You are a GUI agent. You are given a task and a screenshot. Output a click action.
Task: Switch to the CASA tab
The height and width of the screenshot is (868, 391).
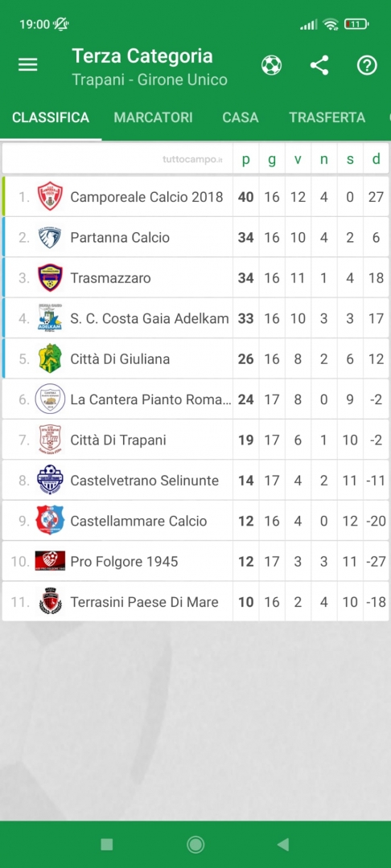point(241,117)
